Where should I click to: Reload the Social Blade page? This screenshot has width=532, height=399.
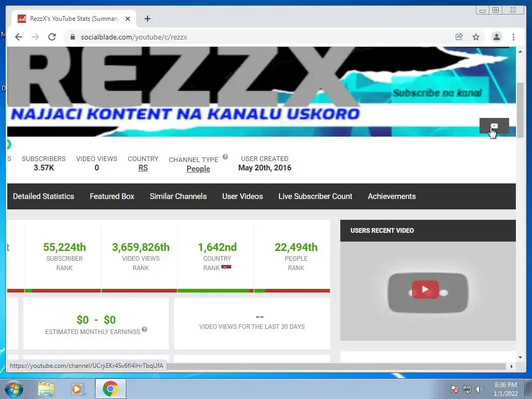[52, 37]
